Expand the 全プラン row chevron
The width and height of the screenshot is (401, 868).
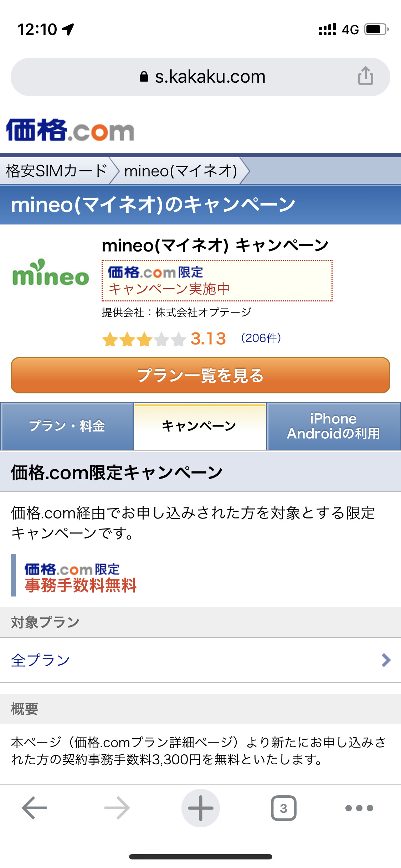pos(386,660)
